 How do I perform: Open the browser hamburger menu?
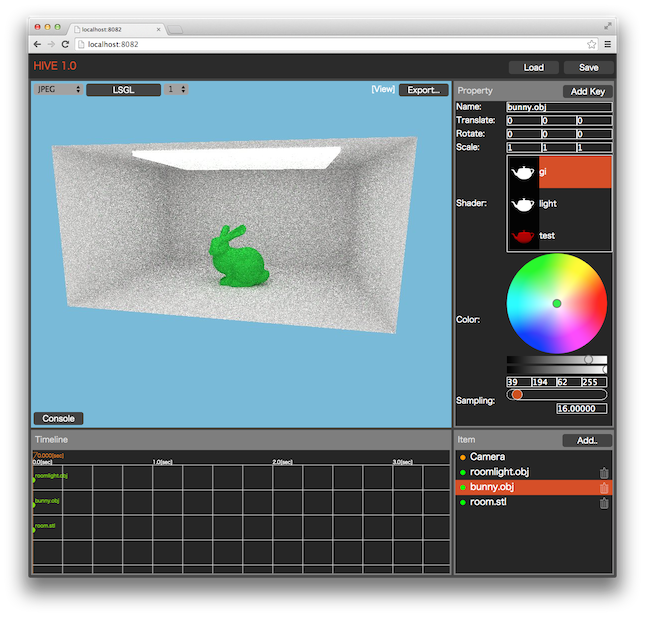pyautogui.click(x=608, y=44)
